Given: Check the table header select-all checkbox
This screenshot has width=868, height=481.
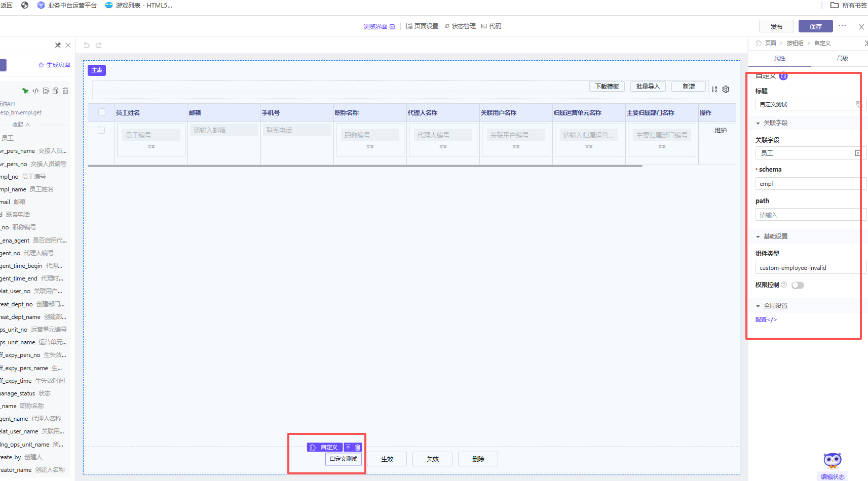Looking at the screenshot, I should pos(102,112).
